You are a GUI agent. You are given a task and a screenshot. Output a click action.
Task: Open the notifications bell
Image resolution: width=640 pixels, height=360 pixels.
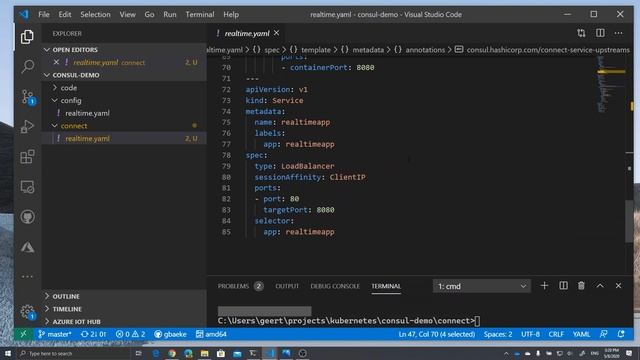[x=621, y=334]
